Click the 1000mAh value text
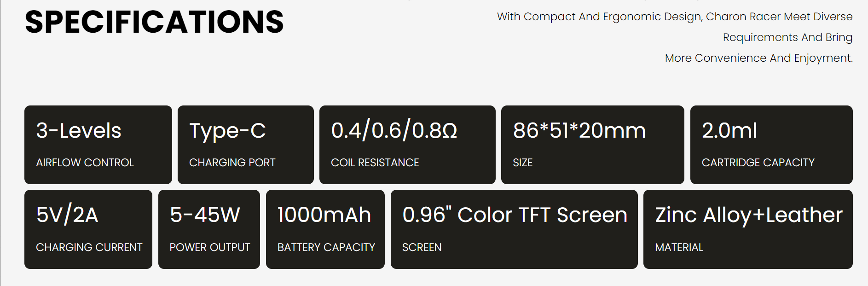This screenshot has width=868, height=286. click(324, 215)
